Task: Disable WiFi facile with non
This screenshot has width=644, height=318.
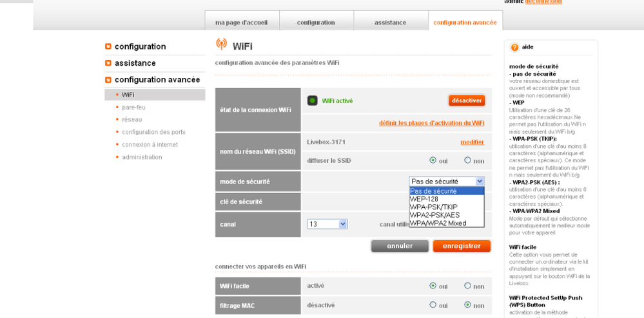Action: (467, 286)
